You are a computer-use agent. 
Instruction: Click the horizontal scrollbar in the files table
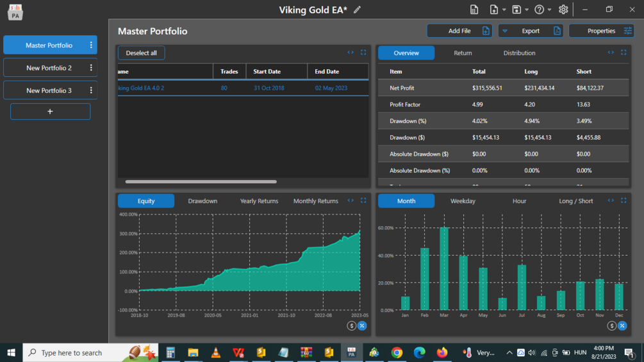point(201,181)
